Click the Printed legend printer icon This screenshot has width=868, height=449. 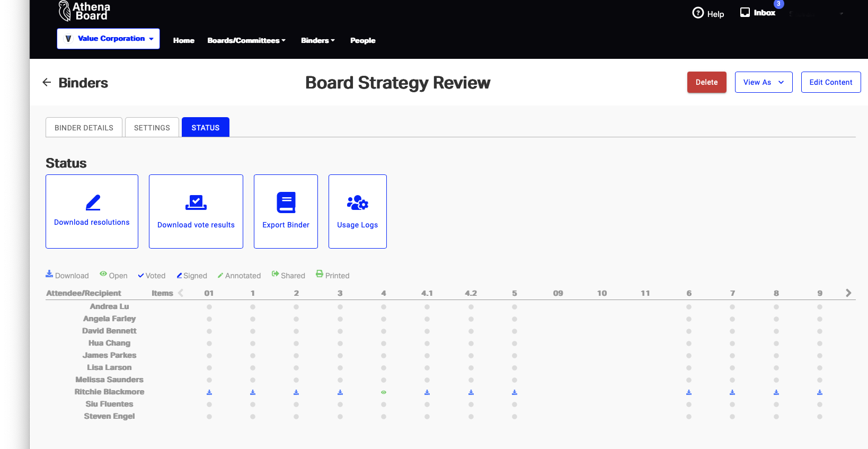point(320,274)
